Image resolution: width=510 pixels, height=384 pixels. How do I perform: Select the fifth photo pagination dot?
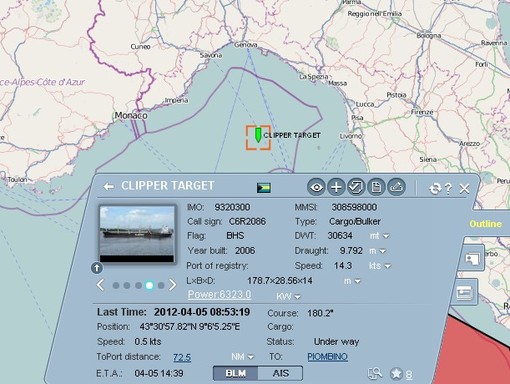click(161, 286)
